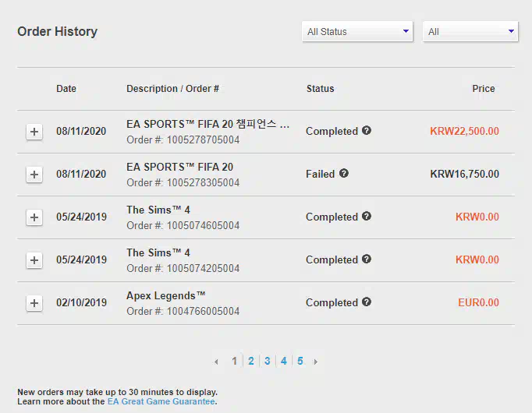Click the Date column header
This screenshot has width=532, height=413.
[66, 89]
